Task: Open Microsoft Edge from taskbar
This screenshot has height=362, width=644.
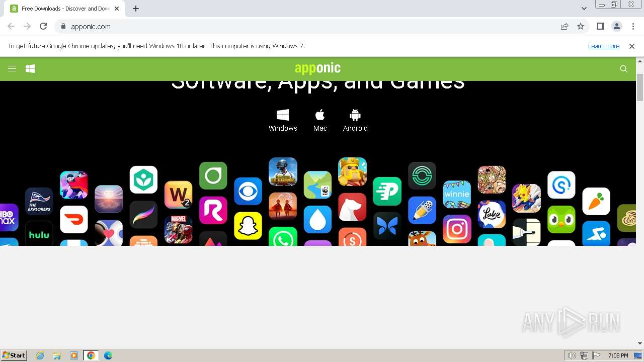Action: point(108,355)
